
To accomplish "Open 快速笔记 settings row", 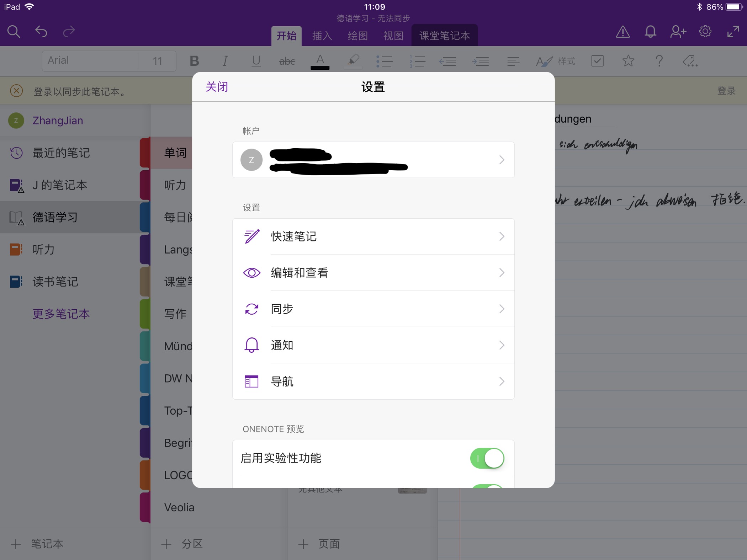I will (373, 236).
